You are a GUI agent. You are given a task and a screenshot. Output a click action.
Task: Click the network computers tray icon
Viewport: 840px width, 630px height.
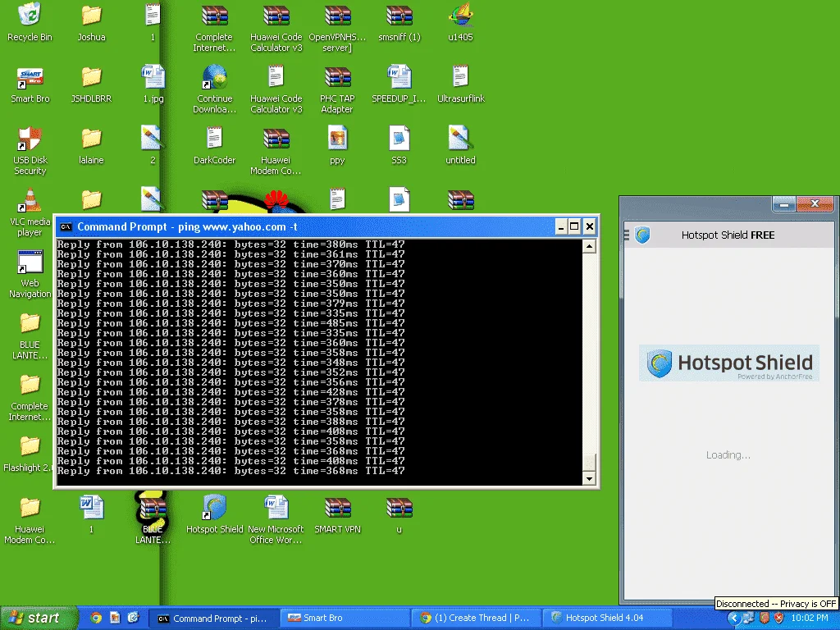(x=749, y=618)
